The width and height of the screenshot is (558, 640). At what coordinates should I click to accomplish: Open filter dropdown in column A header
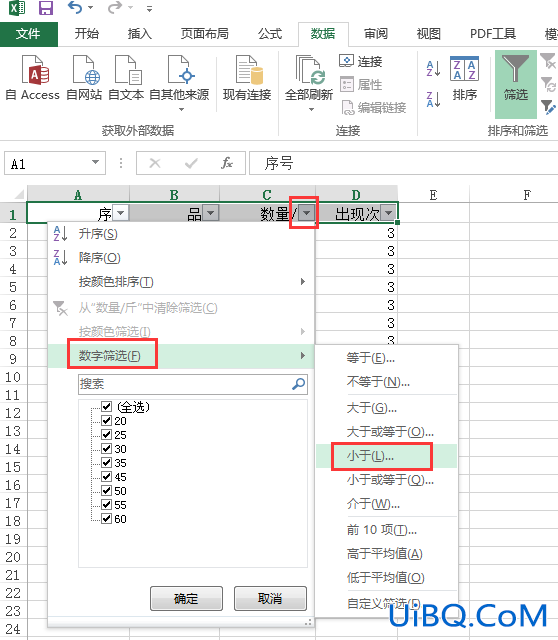point(120,213)
